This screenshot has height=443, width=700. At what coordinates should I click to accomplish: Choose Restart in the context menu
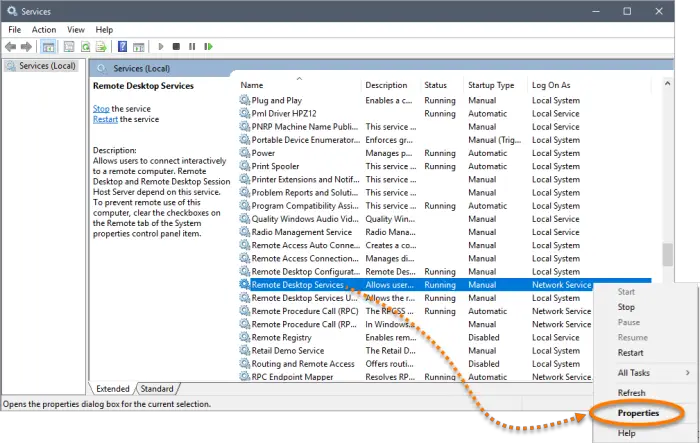point(630,352)
